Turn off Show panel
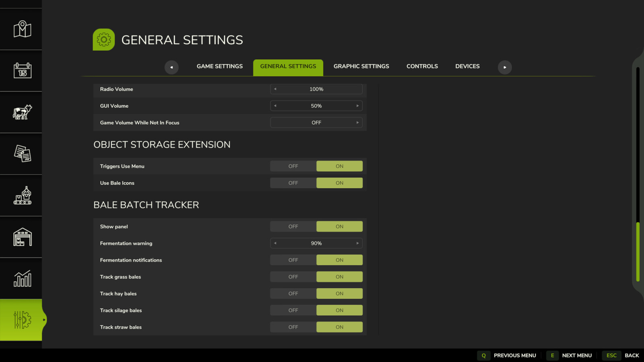Screen dimensions: 644x362 click(x=293, y=226)
